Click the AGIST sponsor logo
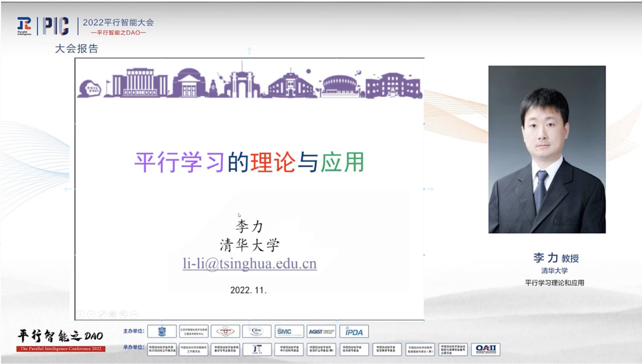This screenshot has width=642, height=364. pyautogui.click(x=321, y=331)
